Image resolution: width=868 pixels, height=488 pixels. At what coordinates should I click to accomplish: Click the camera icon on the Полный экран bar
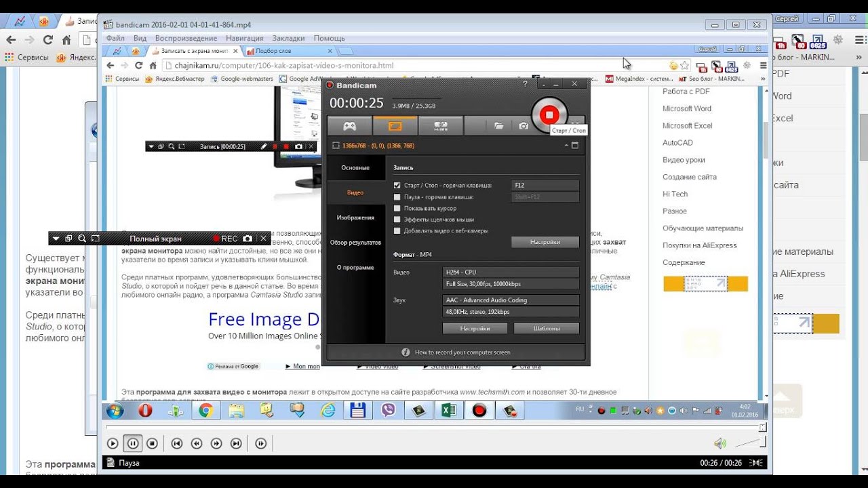pyautogui.click(x=248, y=239)
